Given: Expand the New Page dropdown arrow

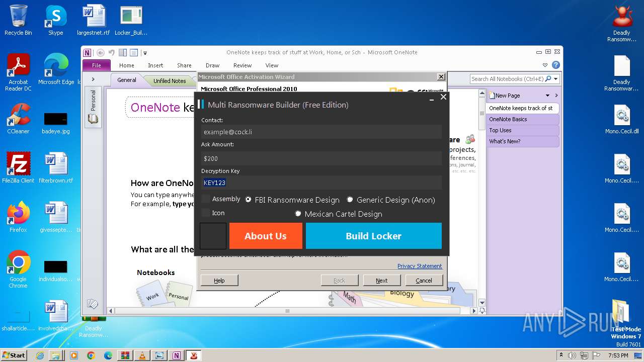Looking at the screenshot, I should tap(547, 96).
